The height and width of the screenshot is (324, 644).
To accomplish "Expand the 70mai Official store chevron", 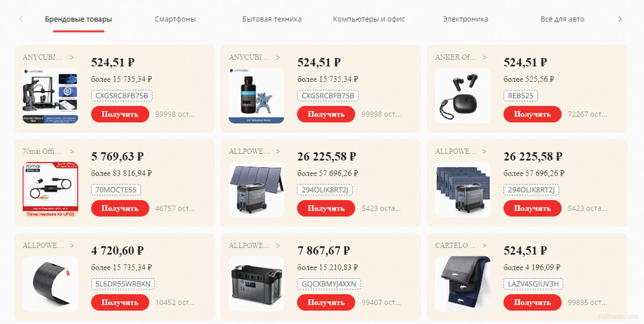I will coord(72,152).
